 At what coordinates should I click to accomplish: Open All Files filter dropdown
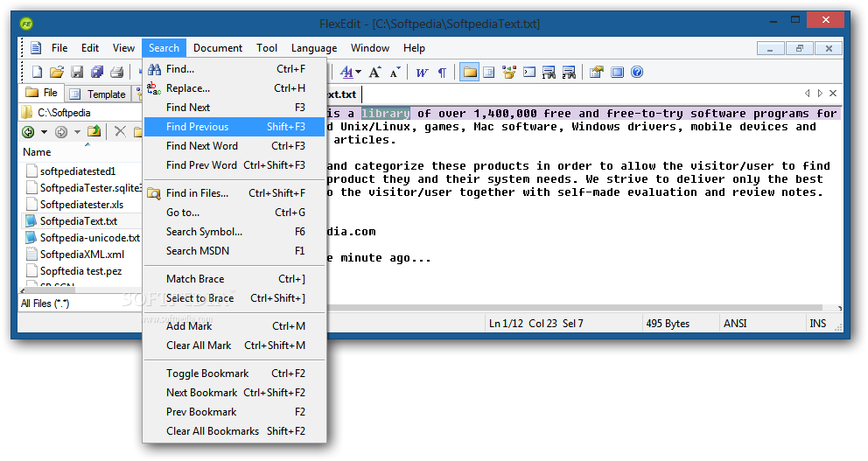click(x=80, y=304)
